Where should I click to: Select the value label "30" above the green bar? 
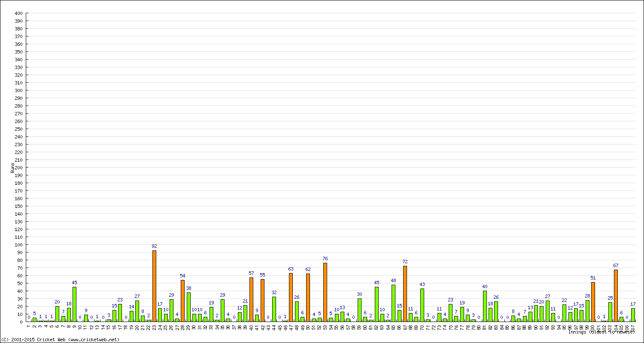coord(359,294)
